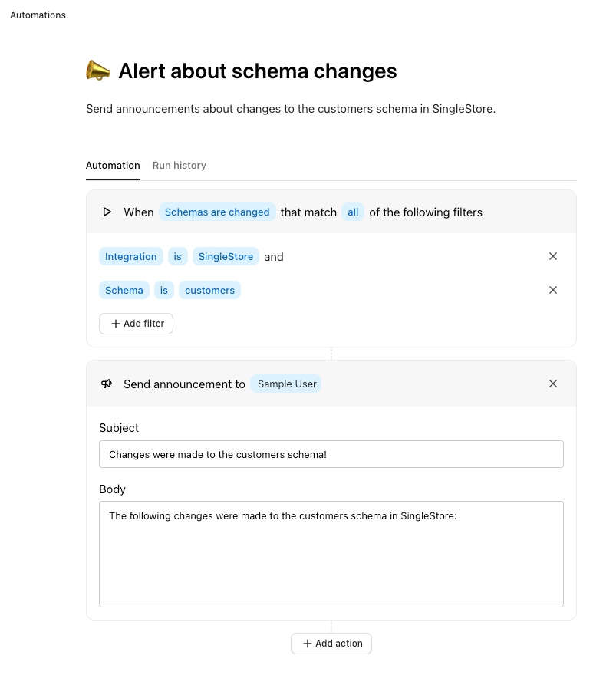Image resolution: width=616 pixels, height=675 pixels.
Task: Click the Add filter button
Action: pos(137,324)
